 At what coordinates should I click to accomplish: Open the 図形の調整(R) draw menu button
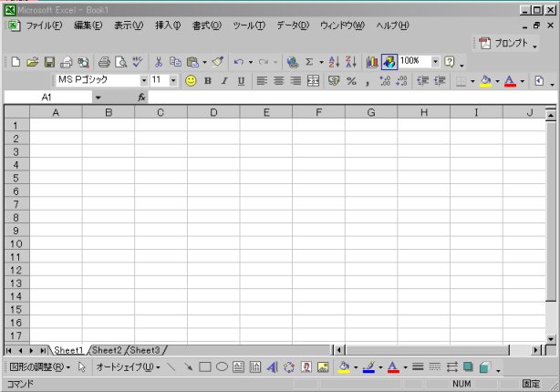point(39,366)
